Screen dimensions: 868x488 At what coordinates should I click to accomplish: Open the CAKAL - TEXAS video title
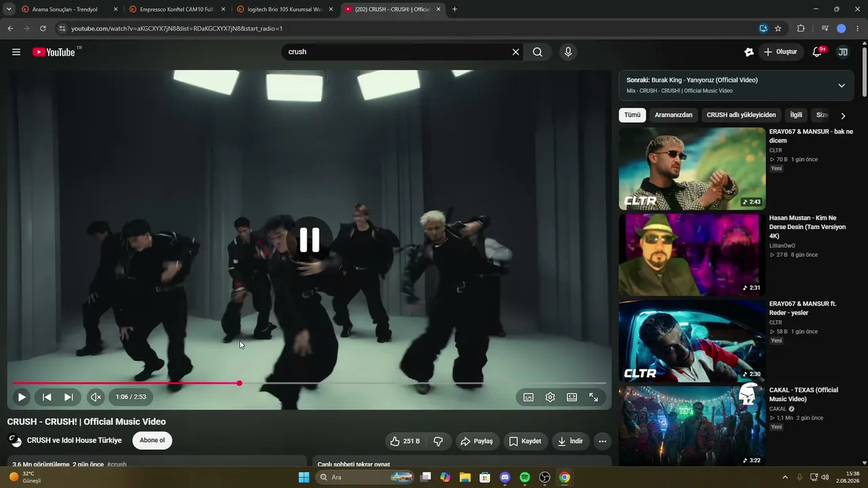coord(804,394)
